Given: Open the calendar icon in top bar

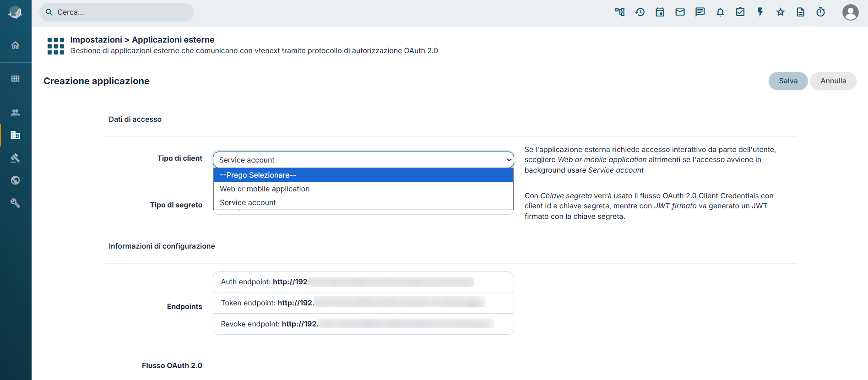Looking at the screenshot, I should pos(660,12).
